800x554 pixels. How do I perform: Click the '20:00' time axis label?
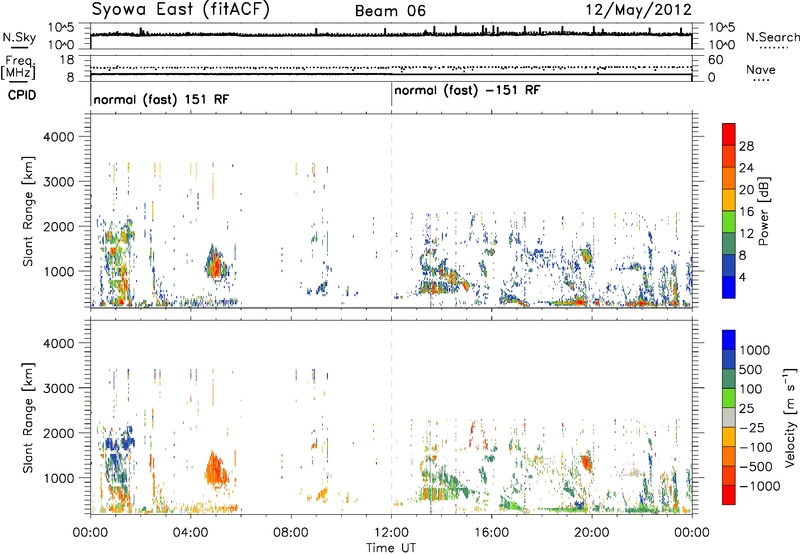click(592, 533)
